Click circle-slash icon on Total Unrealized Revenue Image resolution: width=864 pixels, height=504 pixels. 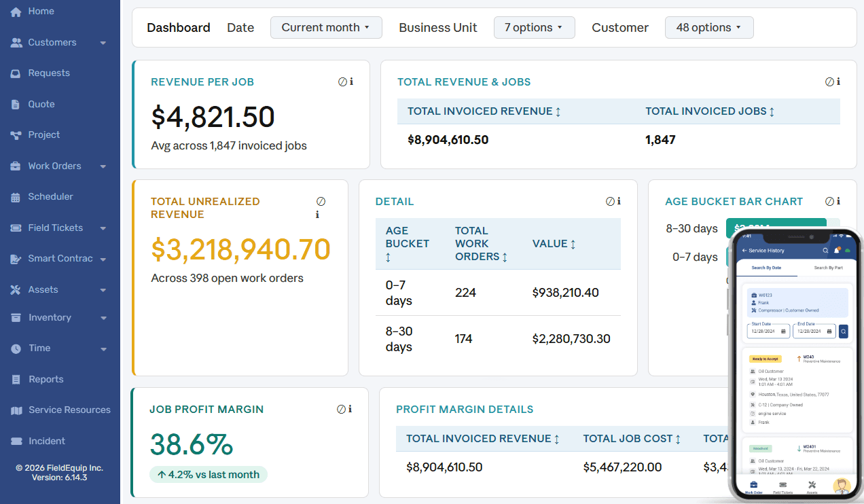tap(321, 201)
